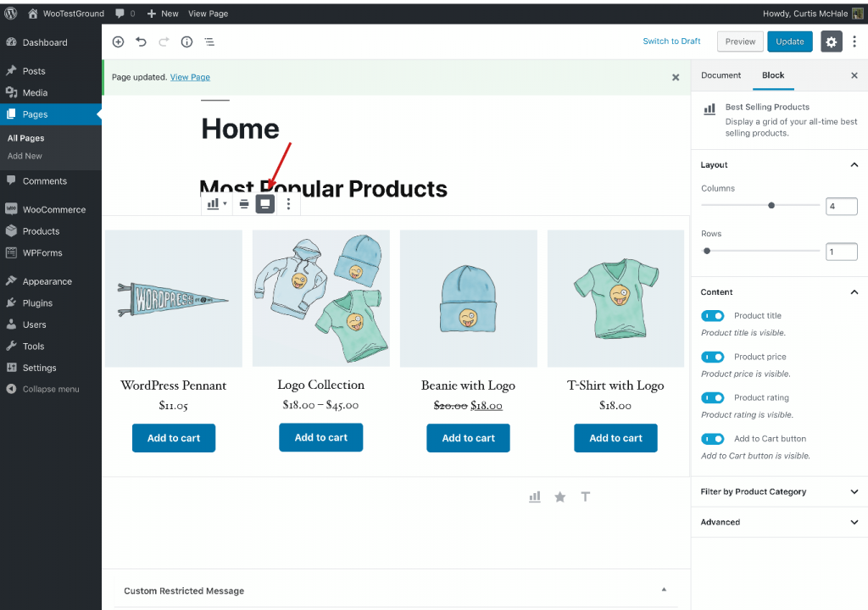Toggle Add to Cart button visibility
This screenshot has width=868, height=610.
712,438
